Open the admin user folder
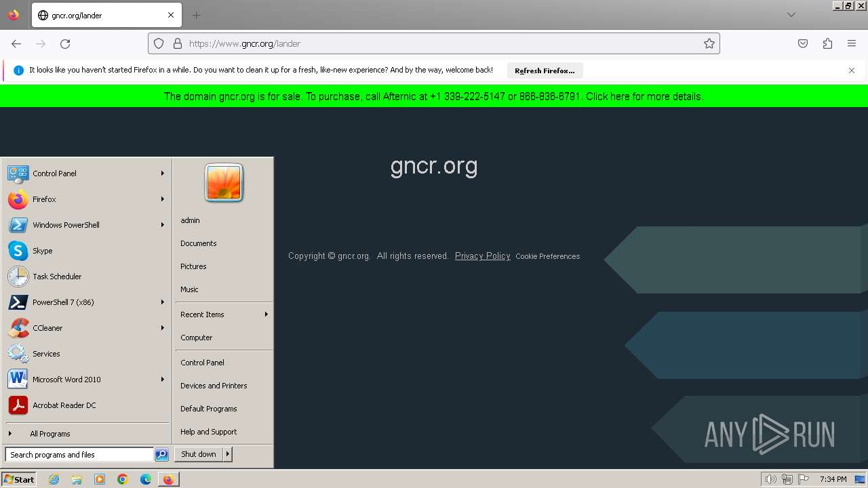868x488 pixels. pos(191,220)
